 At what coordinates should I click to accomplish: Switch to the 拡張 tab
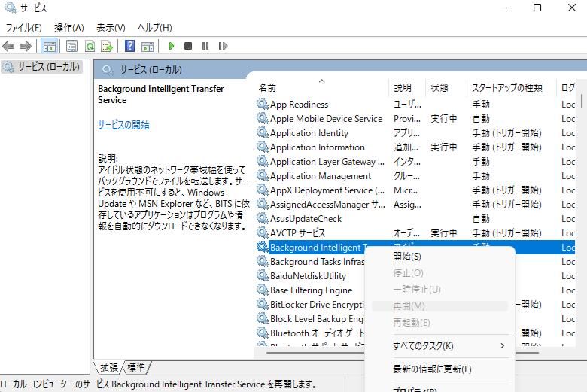tap(109, 367)
